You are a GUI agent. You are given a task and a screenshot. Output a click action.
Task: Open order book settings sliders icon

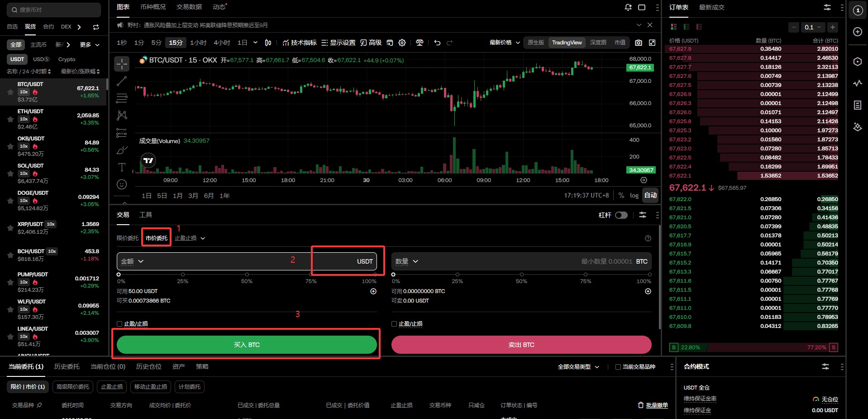tap(827, 7)
